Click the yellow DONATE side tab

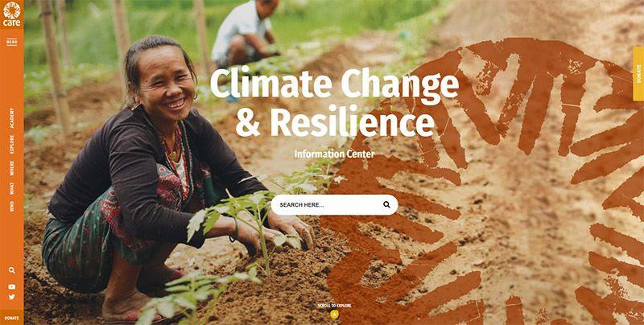point(638,74)
